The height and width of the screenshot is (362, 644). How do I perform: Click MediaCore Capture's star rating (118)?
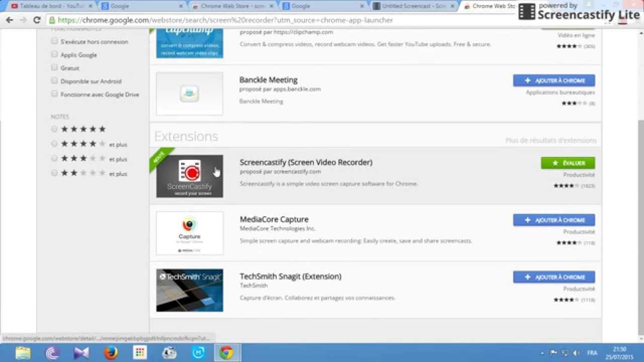(x=576, y=243)
